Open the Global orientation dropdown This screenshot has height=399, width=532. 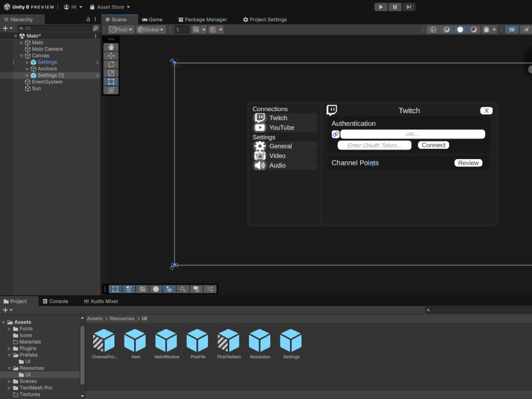pos(151,30)
